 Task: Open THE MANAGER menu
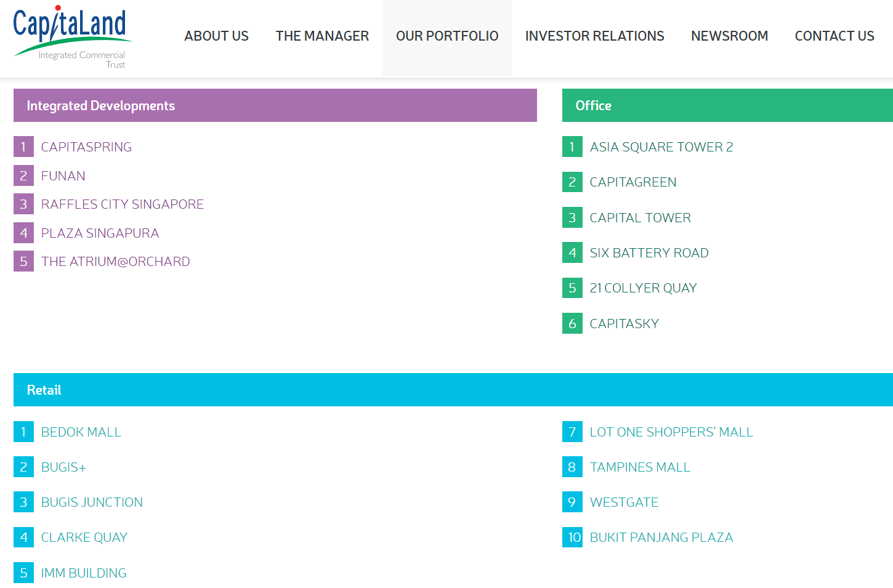[x=322, y=36]
